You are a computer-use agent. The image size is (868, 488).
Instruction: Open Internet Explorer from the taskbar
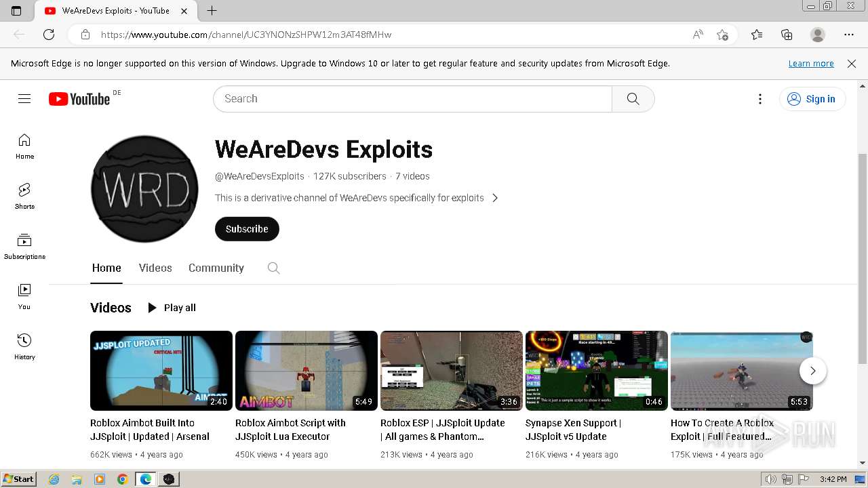54,479
